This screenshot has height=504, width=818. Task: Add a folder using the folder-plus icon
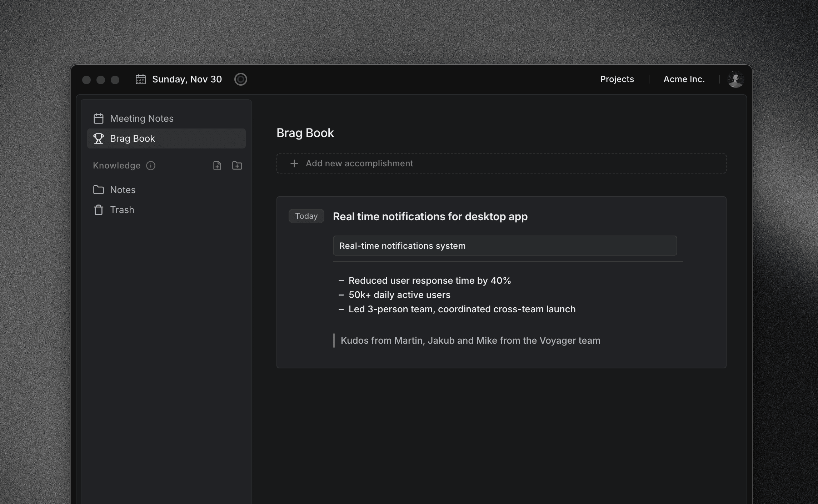point(237,166)
